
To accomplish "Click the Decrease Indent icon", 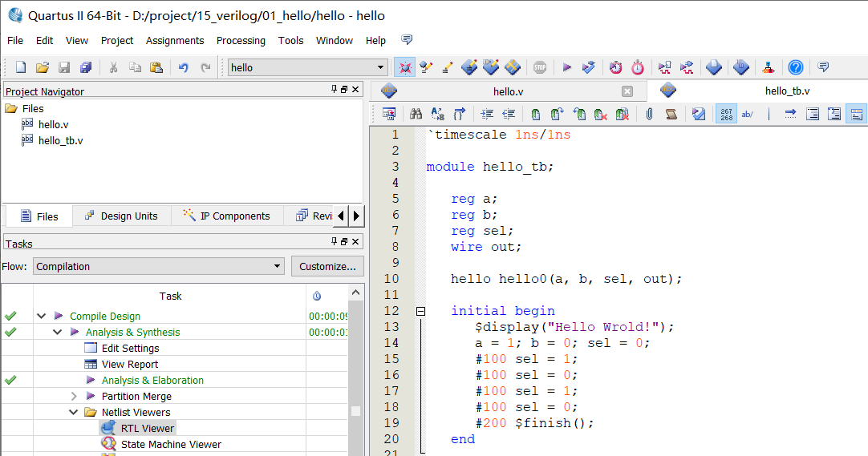I will click(509, 114).
